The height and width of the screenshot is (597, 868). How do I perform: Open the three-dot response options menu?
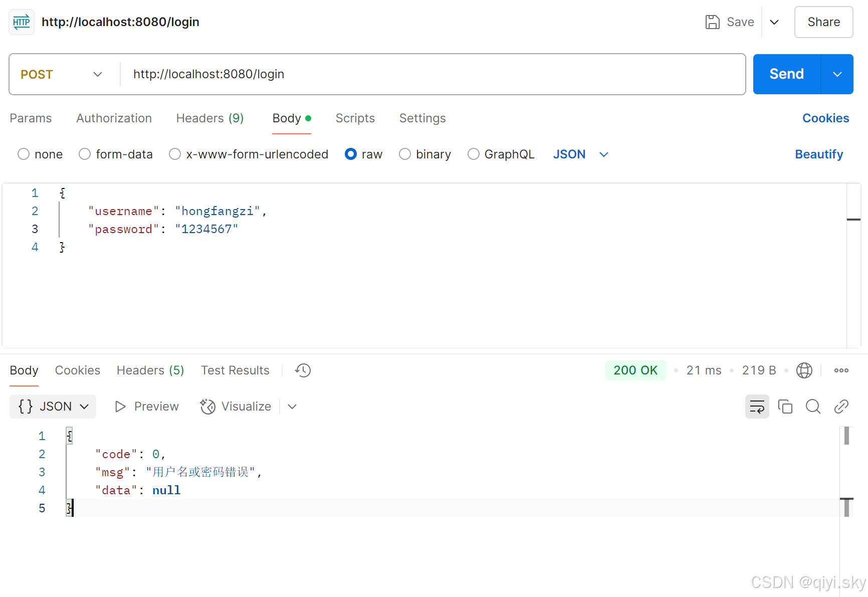click(841, 370)
